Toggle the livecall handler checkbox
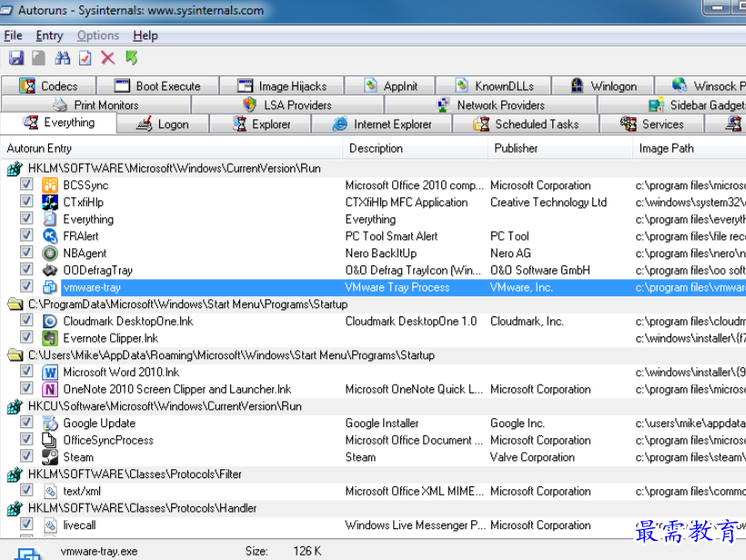 [26, 524]
